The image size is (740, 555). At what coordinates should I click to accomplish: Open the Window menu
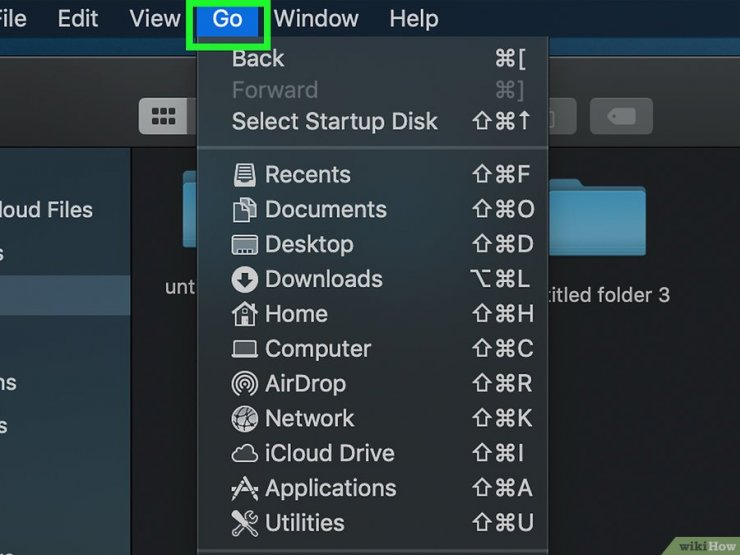(x=316, y=19)
